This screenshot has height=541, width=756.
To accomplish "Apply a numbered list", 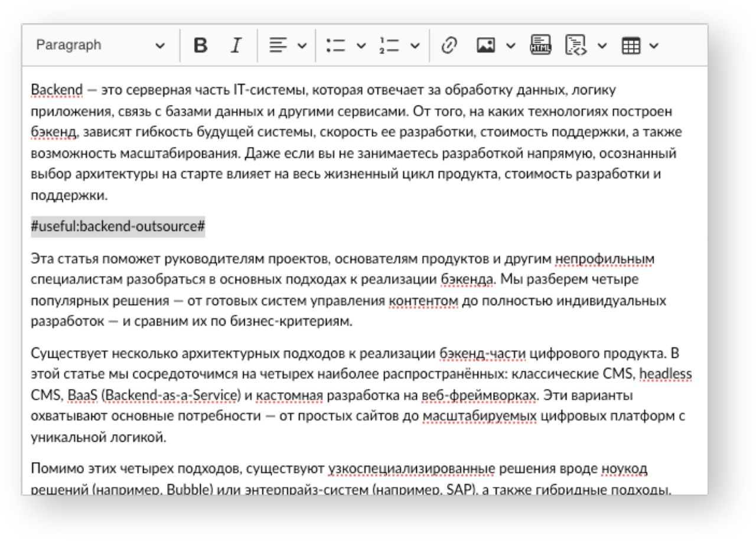I will coord(384,46).
